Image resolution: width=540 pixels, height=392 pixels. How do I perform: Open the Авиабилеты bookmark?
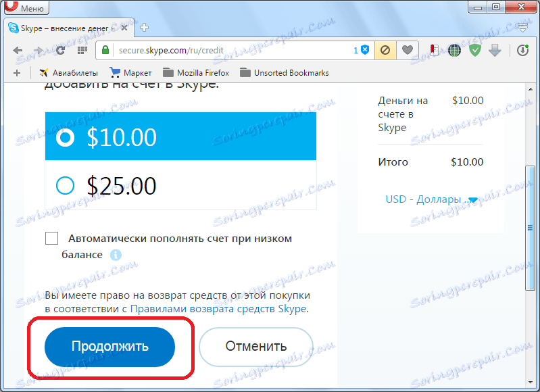click(x=68, y=73)
